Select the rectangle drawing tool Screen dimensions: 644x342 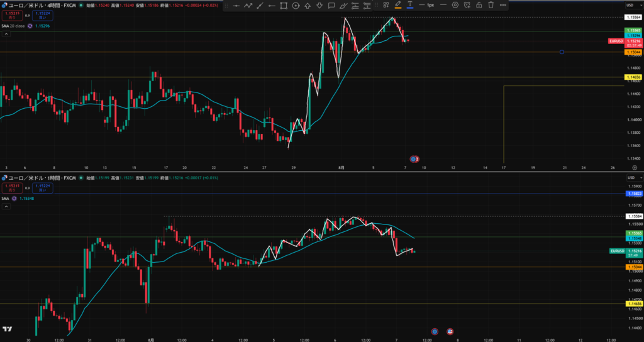[x=284, y=5]
